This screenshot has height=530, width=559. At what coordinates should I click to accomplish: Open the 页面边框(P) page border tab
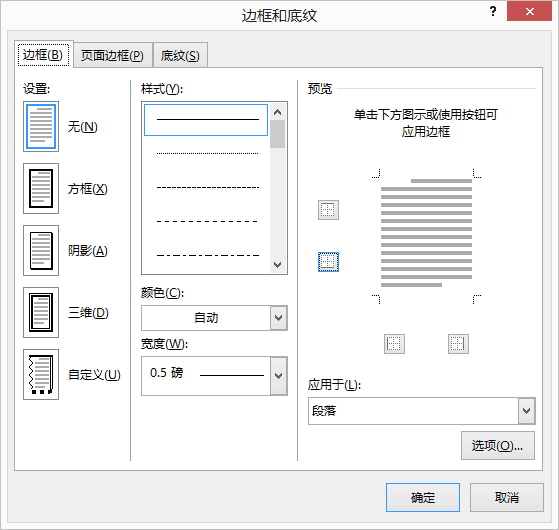113,56
